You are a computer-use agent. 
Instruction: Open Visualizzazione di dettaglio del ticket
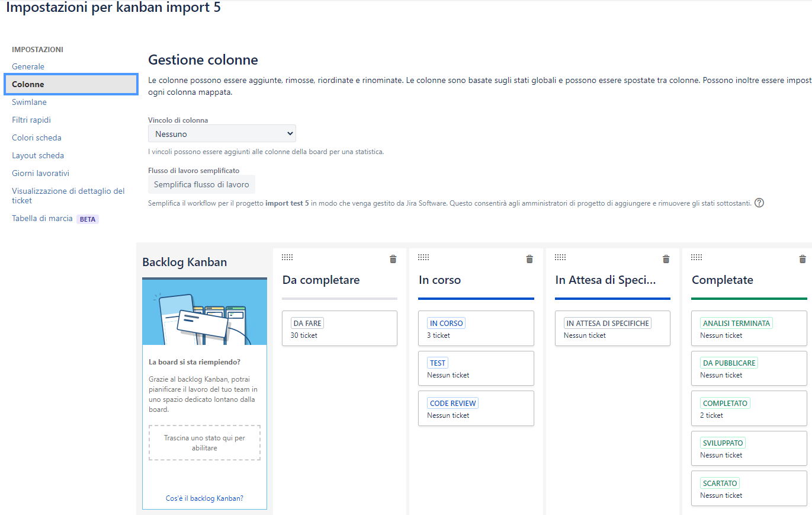pyautogui.click(x=68, y=196)
